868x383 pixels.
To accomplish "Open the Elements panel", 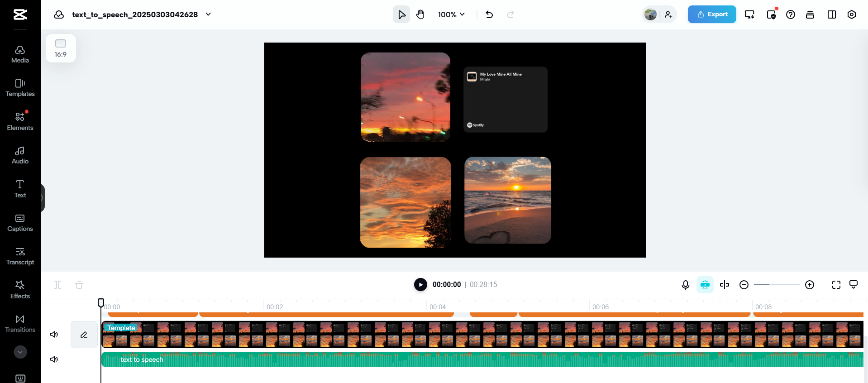I will point(20,122).
